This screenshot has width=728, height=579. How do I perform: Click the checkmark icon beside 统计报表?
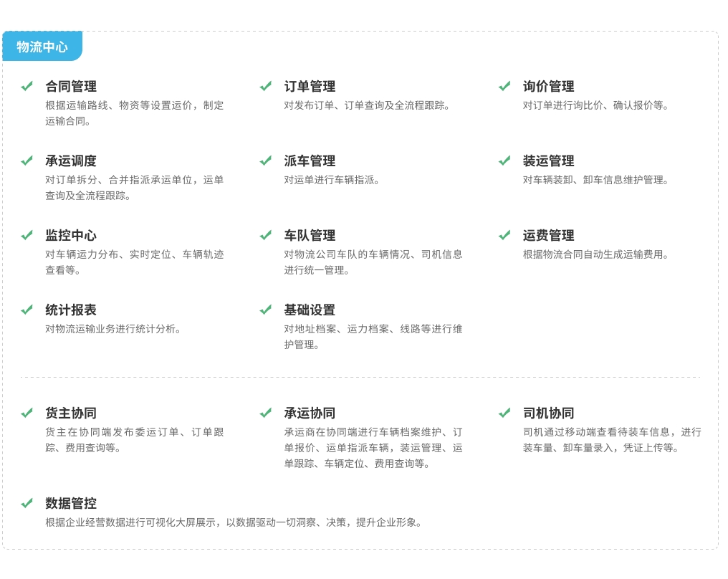point(27,310)
